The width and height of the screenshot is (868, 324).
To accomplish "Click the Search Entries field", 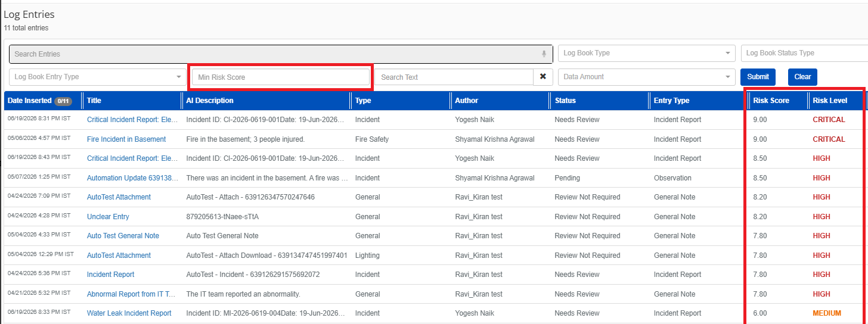I will point(281,54).
